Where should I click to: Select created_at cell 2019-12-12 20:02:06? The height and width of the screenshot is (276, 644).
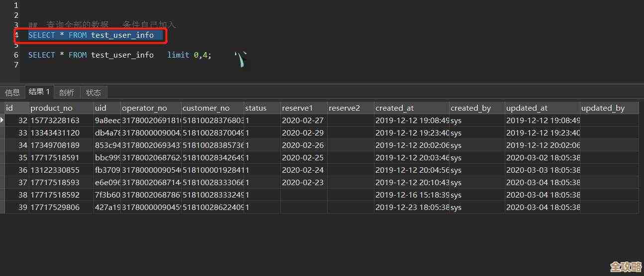[412, 145]
